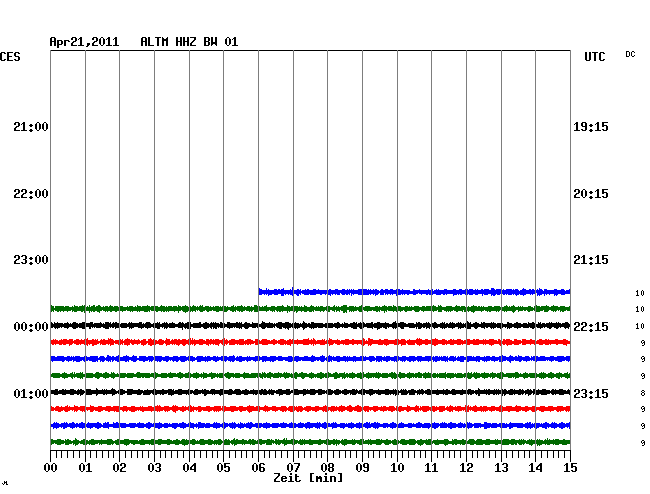Click the UTC column header
650x494 pixels.
click(x=594, y=57)
